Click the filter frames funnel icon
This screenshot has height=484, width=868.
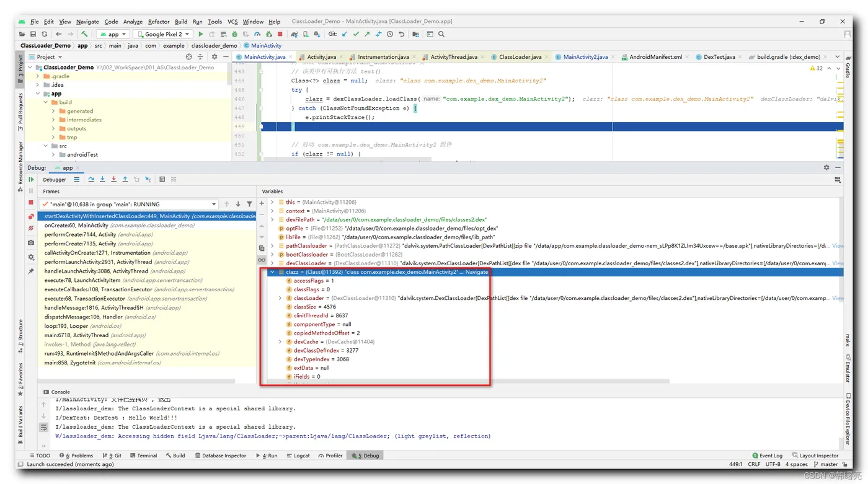tap(249, 204)
